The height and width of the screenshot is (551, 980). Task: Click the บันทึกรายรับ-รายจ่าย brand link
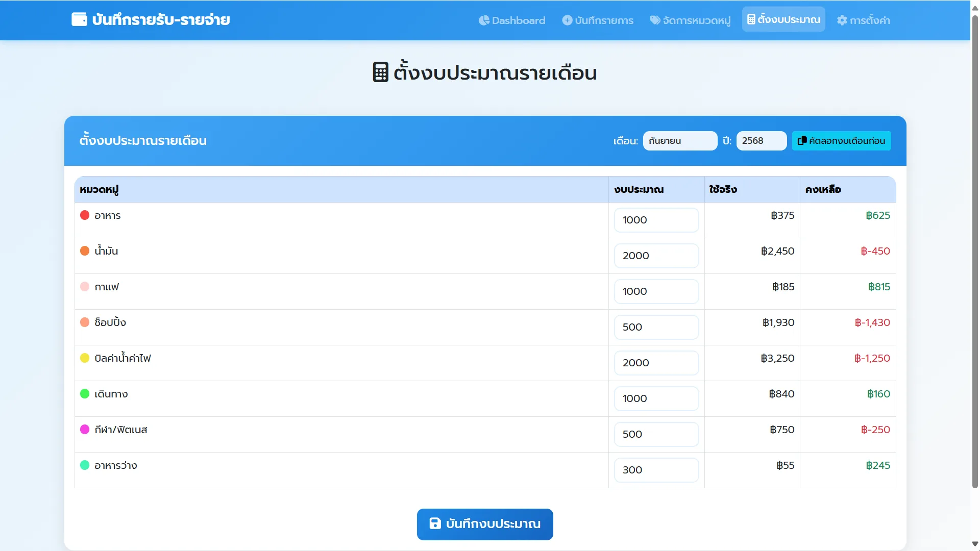(x=151, y=19)
